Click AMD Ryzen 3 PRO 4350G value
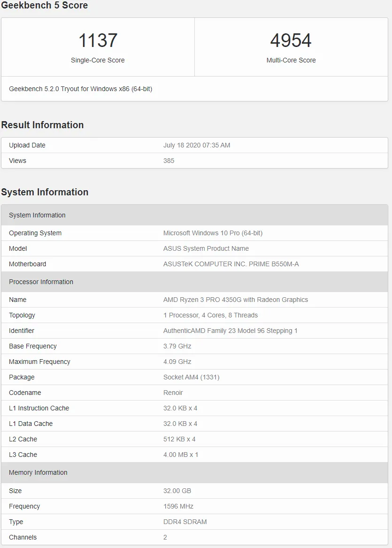 click(x=236, y=300)
